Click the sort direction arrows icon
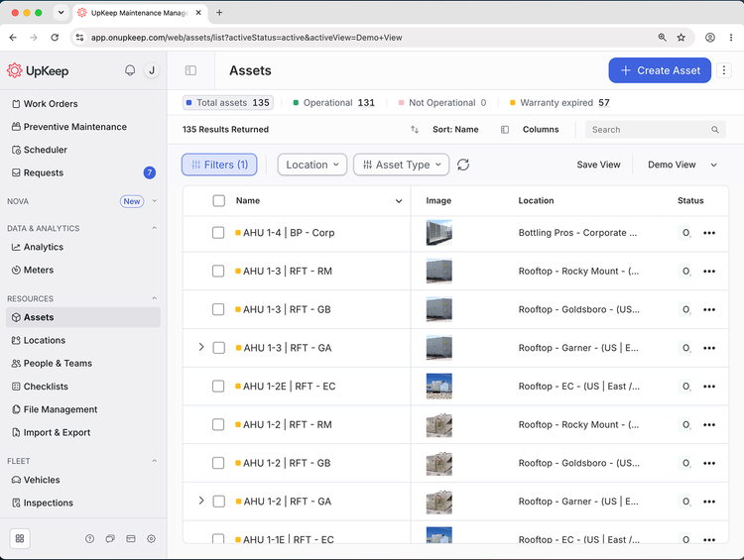This screenshot has width=744, height=560. [415, 130]
